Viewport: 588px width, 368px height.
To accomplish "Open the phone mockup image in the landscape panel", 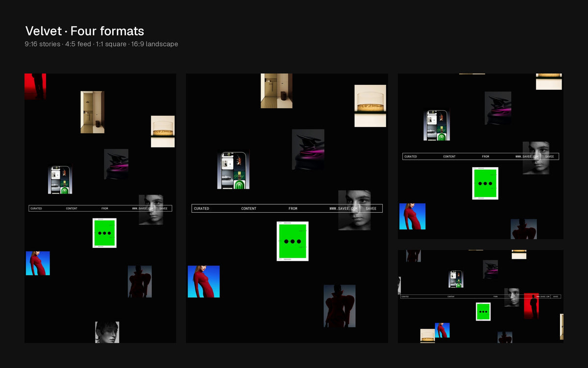I will (x=456, y=279).
